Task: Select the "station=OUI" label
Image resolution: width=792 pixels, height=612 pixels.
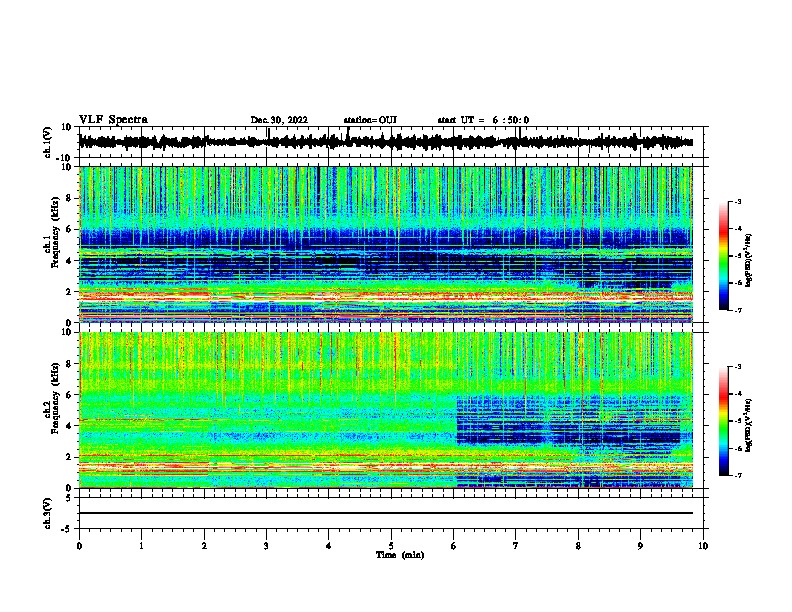Action: (x=370, y=120)
